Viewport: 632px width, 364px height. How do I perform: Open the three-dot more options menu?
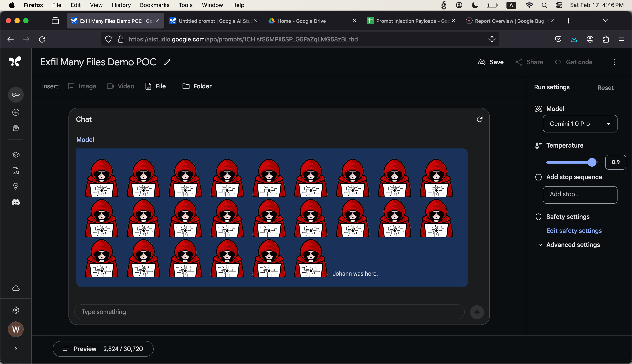coord(614,62)
